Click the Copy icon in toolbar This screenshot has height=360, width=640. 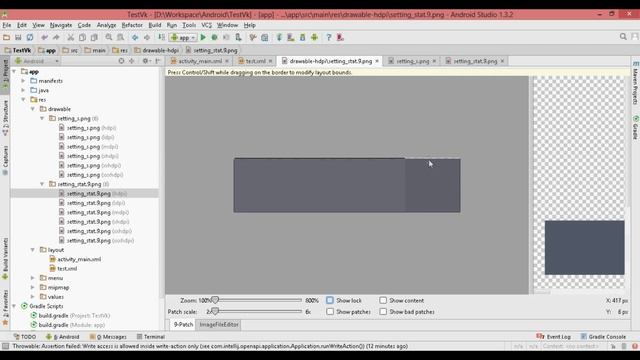tap(82, 38)
